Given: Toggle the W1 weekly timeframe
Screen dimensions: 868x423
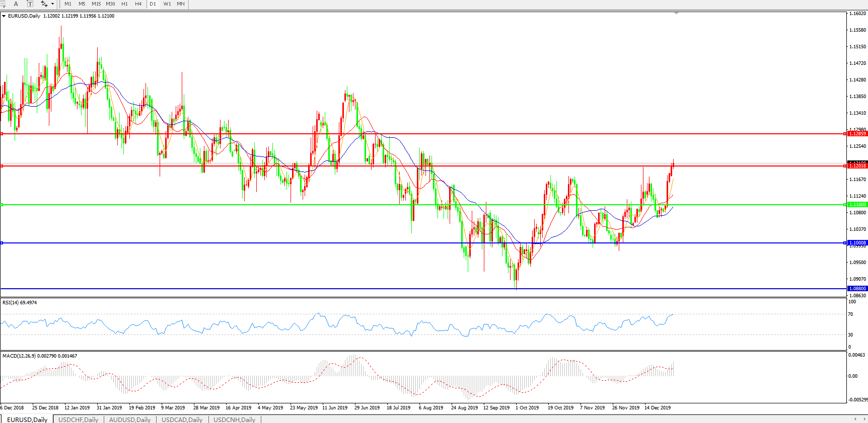Looking at the screenshot, I should (x=167, y=4).
